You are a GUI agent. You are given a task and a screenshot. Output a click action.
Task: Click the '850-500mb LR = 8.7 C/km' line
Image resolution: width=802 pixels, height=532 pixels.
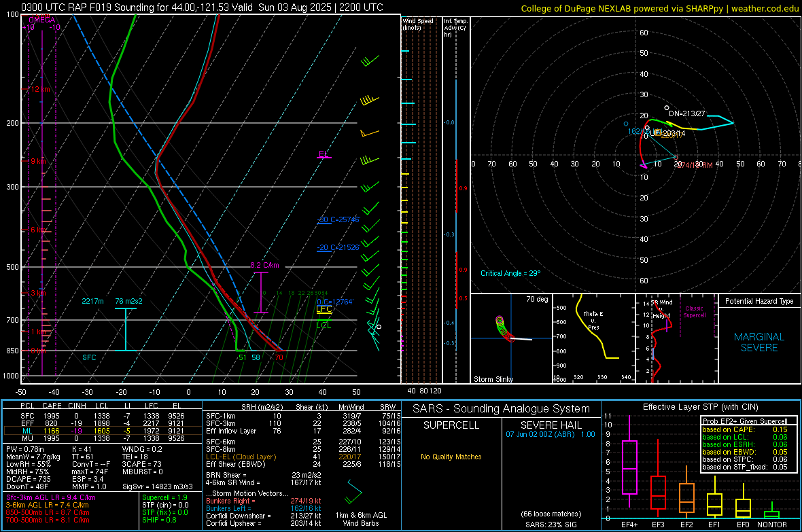(48, 512)
